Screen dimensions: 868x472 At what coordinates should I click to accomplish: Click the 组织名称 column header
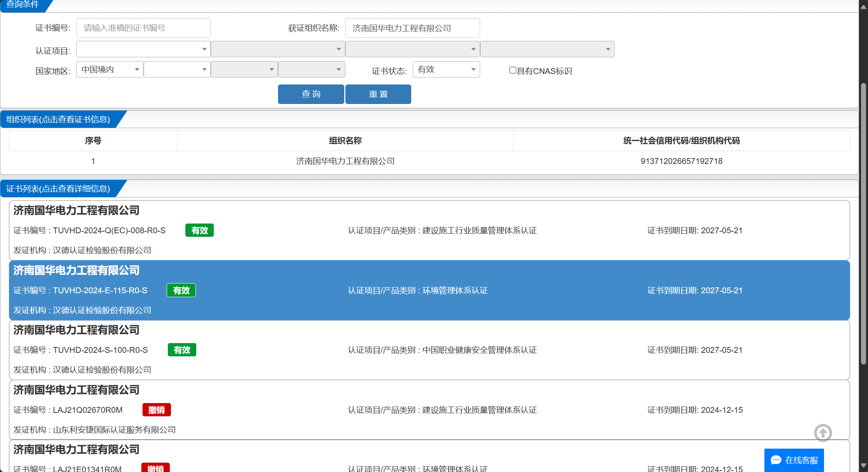click(345, 141)
